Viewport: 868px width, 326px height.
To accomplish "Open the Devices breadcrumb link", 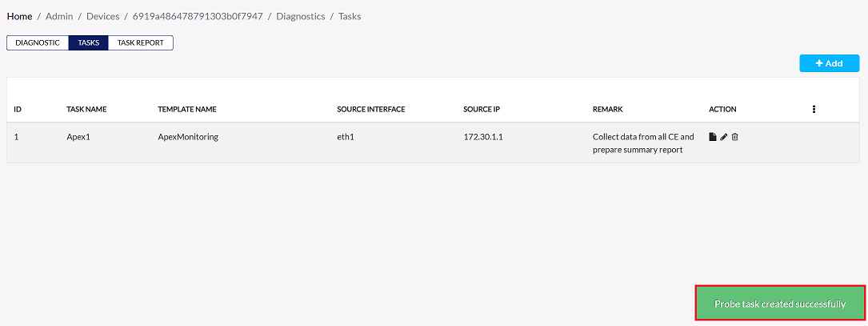I will [x=103, y=16].
